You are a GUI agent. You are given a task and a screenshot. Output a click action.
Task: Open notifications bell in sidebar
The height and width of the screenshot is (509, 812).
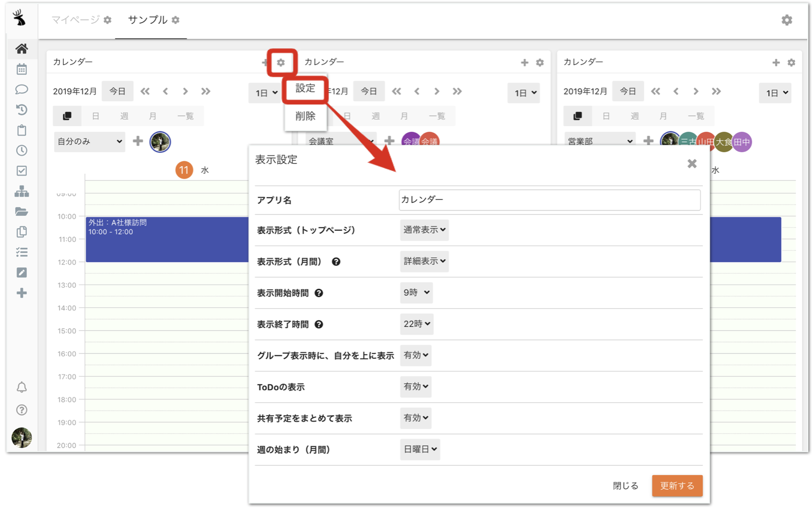tap(21, 387)
